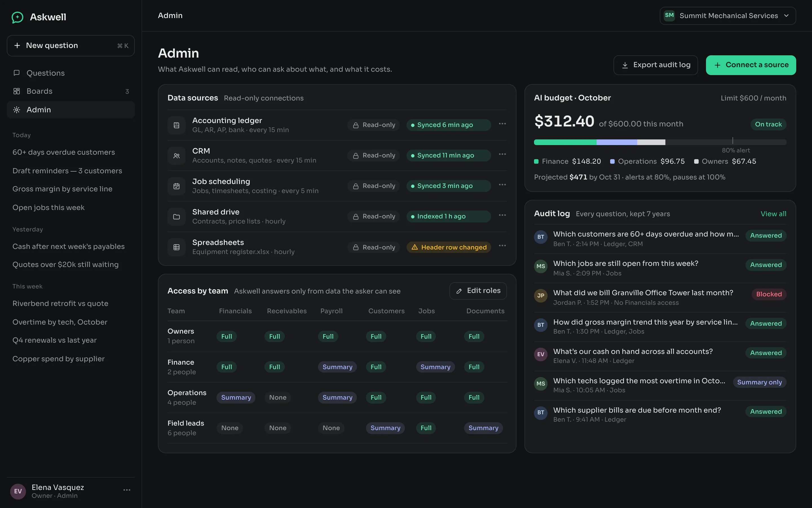
Task: Click Connect a source button
Action: (751, 65)
